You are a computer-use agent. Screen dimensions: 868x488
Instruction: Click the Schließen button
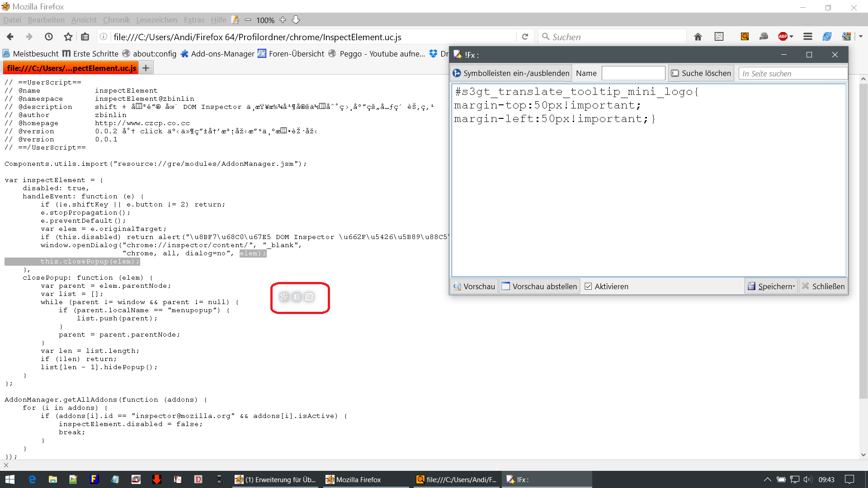(x=823, y=286)
